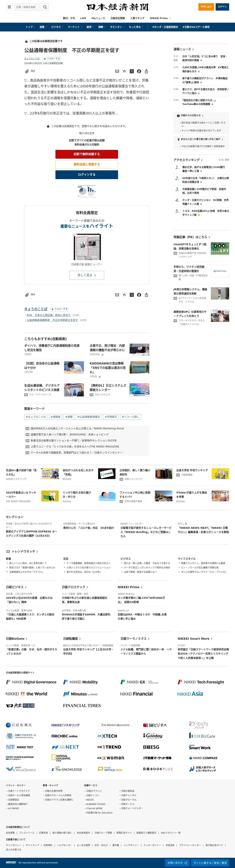Open 日経 XTECH logo

107,736
